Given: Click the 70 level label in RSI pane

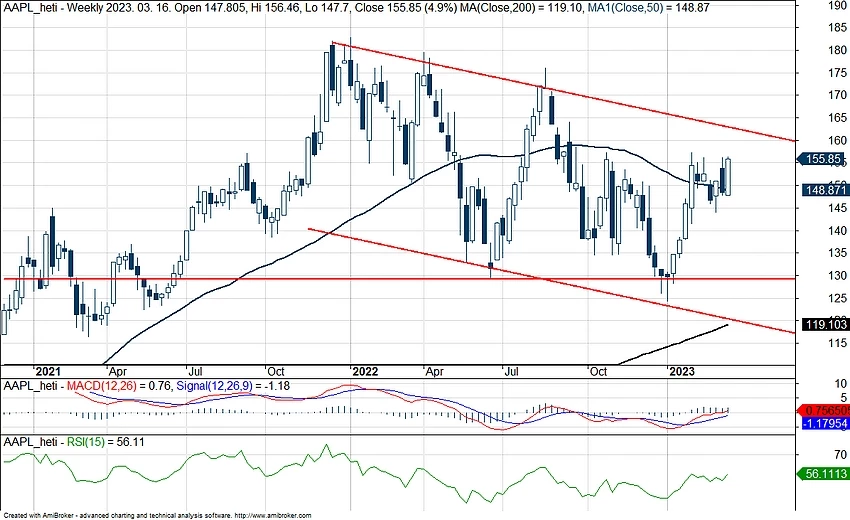Looking at the screenshot, I should click(840, 454).
